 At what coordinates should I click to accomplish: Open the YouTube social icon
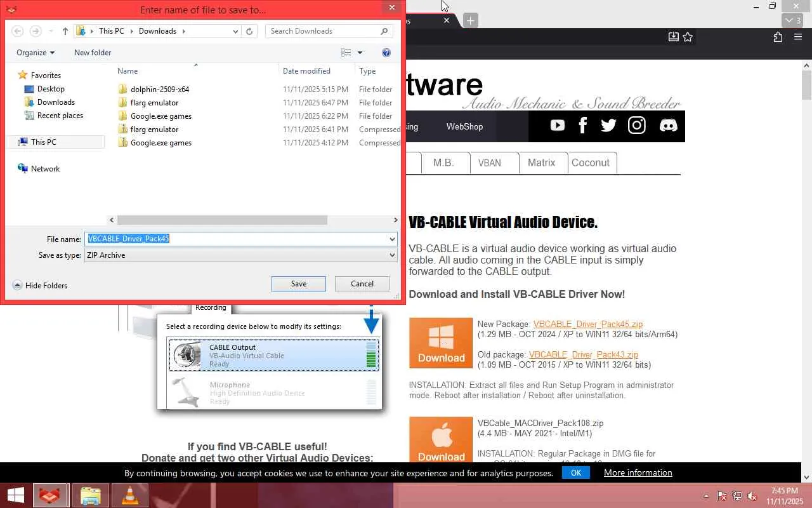558,125
